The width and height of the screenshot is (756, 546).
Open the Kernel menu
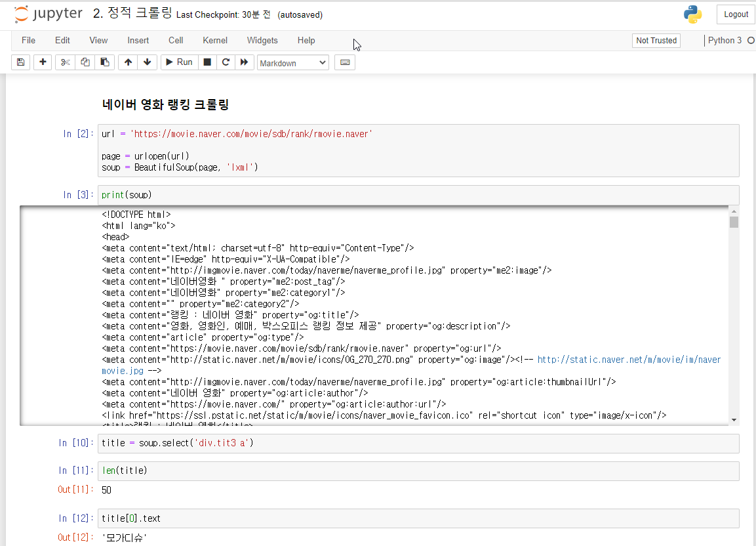click(215, 41)
